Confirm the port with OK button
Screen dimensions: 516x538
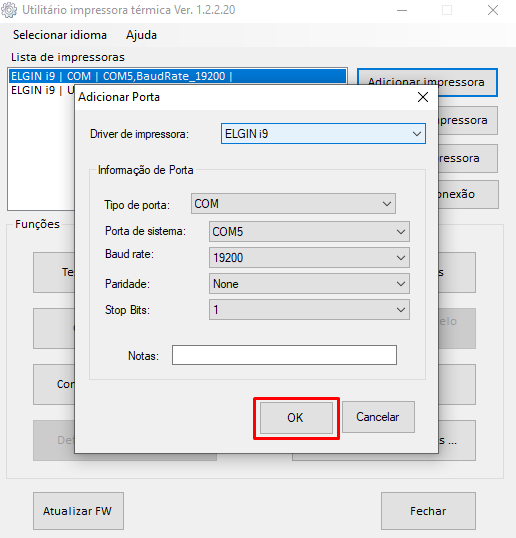click(x=296, y=418)
